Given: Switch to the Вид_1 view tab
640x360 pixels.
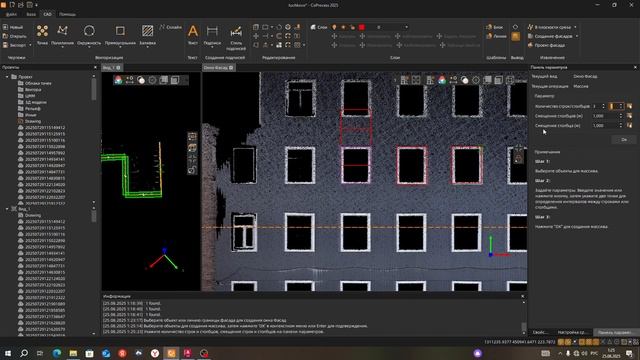Looking at the screenshot, I should point(111,68).
